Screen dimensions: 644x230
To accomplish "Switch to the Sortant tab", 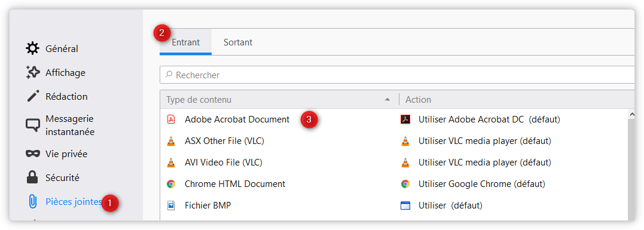I will point(238,42).
